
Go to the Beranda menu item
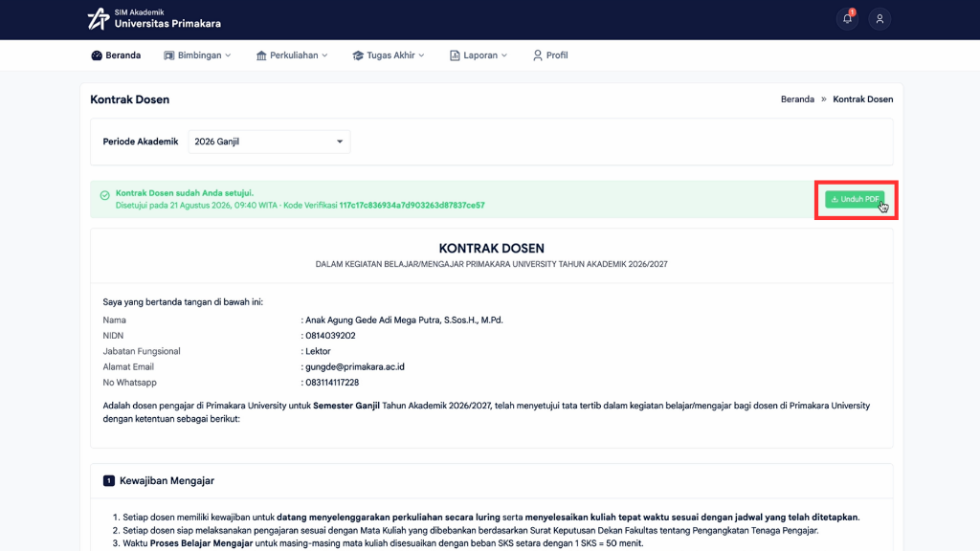click(116, 55)
